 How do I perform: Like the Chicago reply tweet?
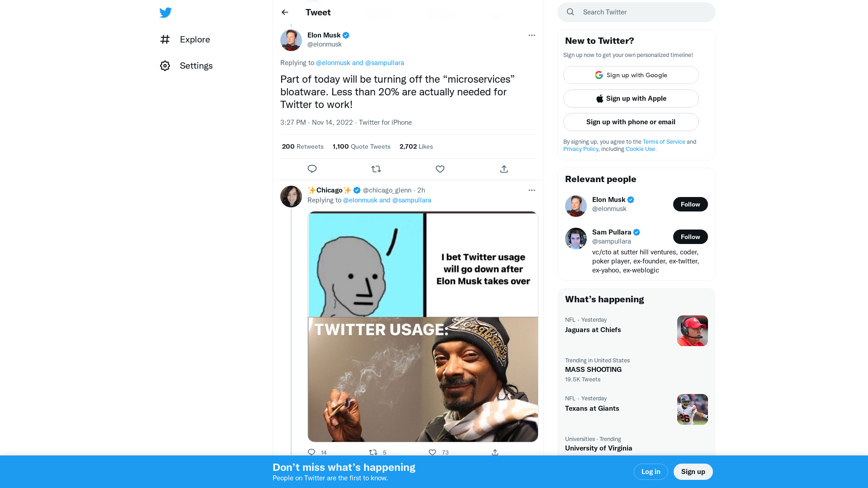[432, 452]
